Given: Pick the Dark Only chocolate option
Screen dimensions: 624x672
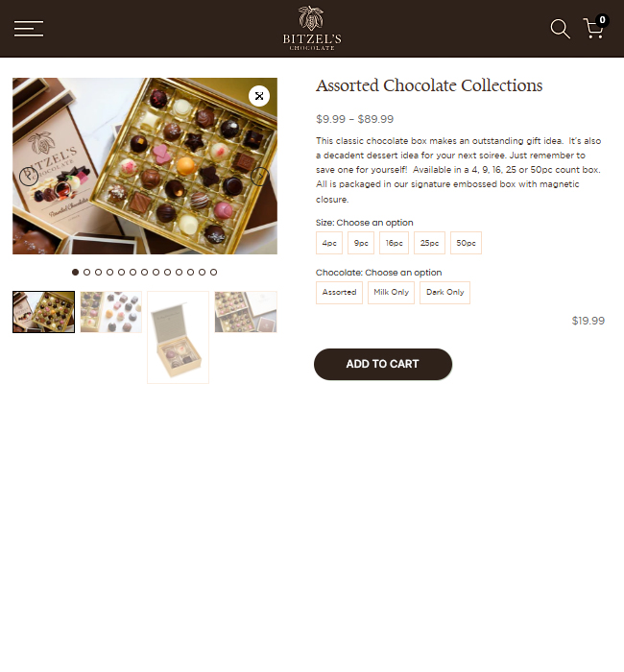Looking at the screenshot, I should tap(444, 293).
